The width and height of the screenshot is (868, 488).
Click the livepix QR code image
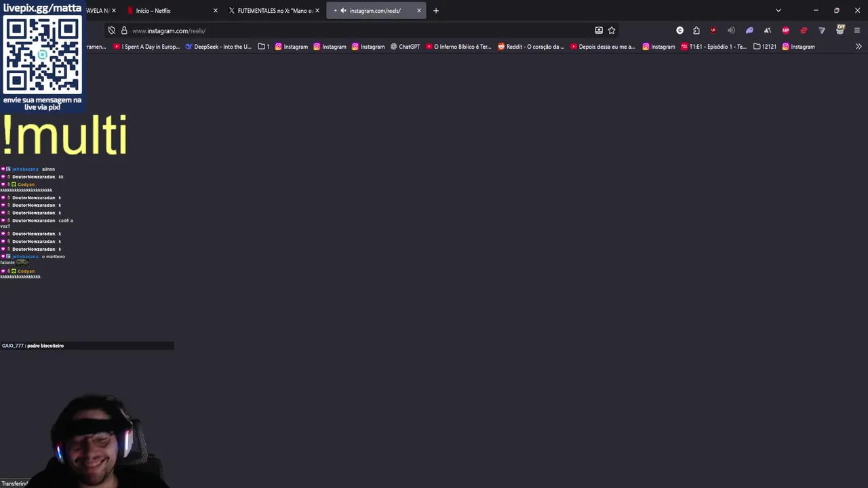42,55
